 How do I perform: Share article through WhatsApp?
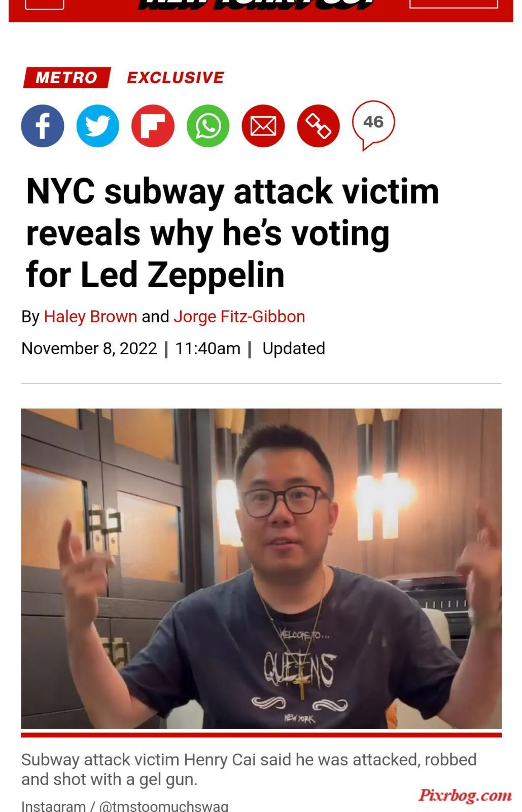[208, 126]
